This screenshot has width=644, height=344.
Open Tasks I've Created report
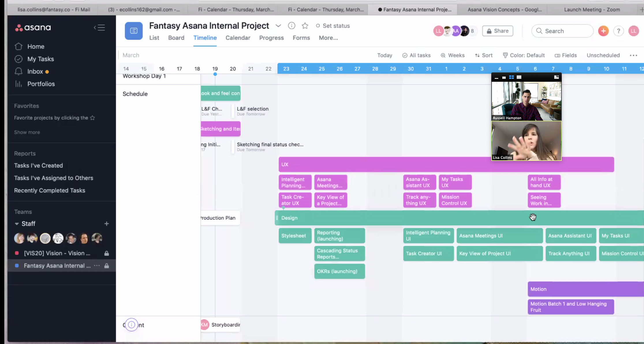tap(38, 166)
